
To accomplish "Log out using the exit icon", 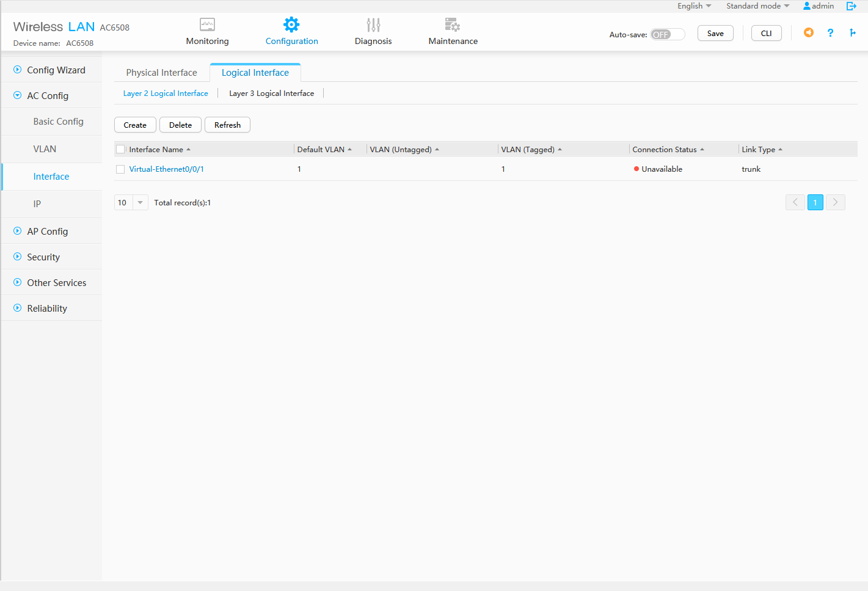I will 852,6.
